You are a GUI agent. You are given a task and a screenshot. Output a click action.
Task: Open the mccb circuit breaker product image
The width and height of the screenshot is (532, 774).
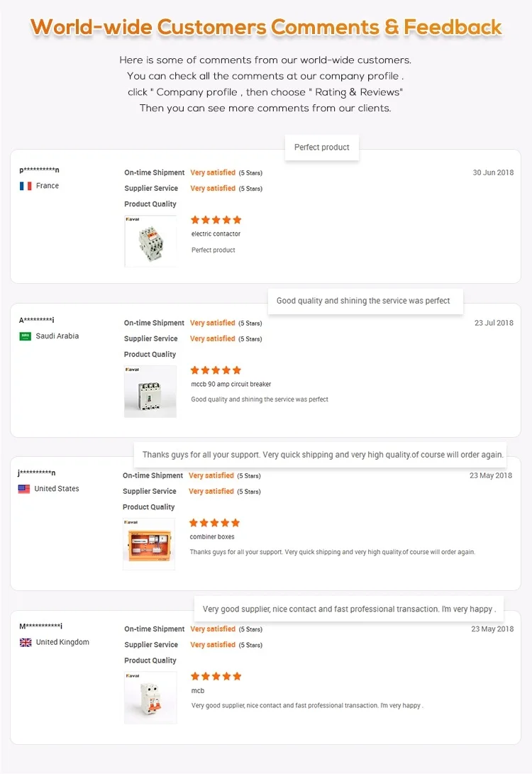pos(150,392)
